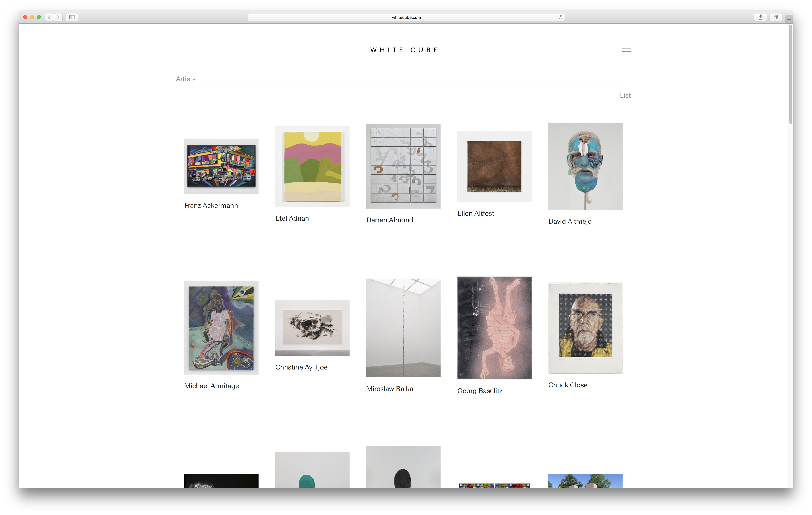Show all tabs overview icon
This screenshot has height=515, width=812.
[776, 17]
